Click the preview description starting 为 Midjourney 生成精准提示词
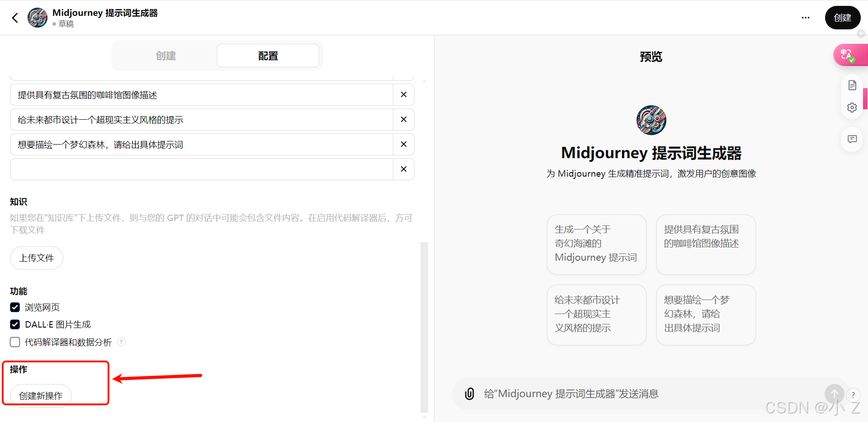The image size is (868, 422). (x=651, y=173)
